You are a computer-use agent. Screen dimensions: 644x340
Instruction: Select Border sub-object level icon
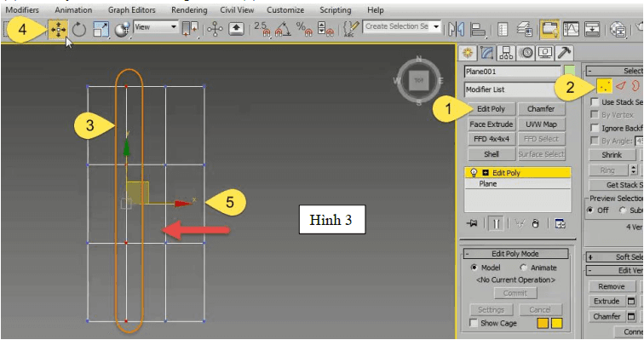tap(635, 86)
